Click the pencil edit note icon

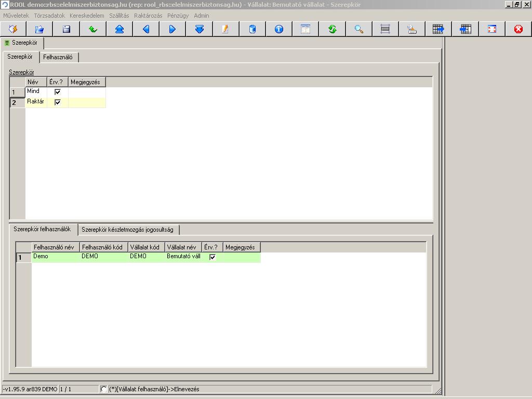(x=225, y=29)
